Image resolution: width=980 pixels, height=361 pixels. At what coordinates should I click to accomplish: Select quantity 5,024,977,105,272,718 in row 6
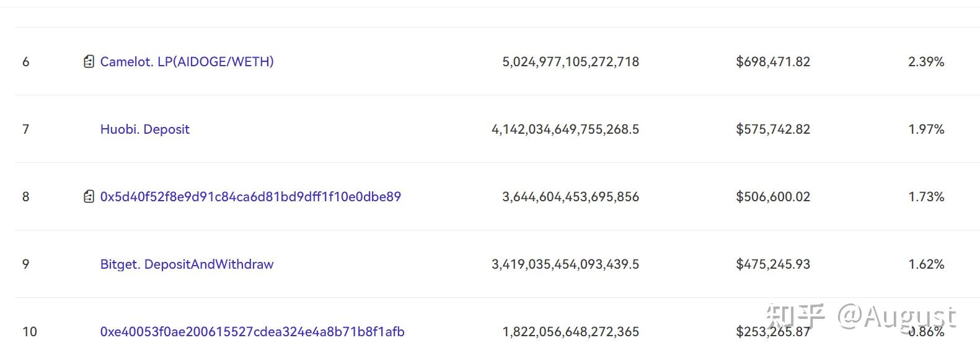pyautogui.click(x=570, y=61)
